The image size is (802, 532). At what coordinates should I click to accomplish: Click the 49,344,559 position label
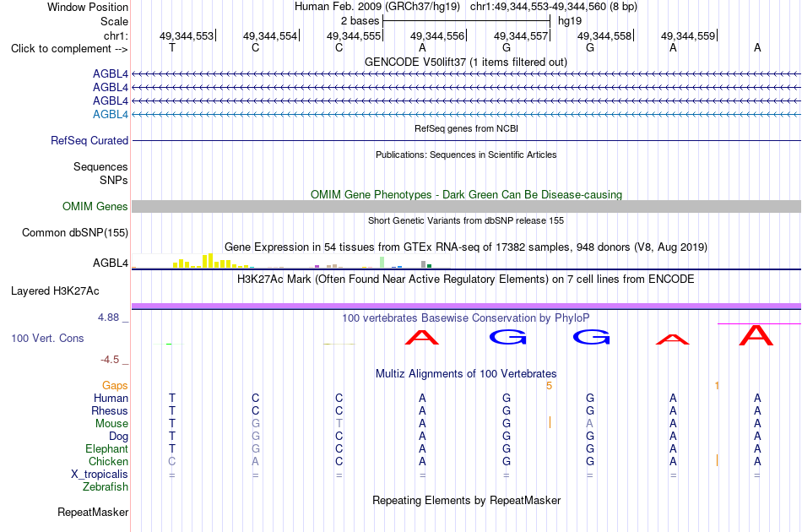click(688, 35)
